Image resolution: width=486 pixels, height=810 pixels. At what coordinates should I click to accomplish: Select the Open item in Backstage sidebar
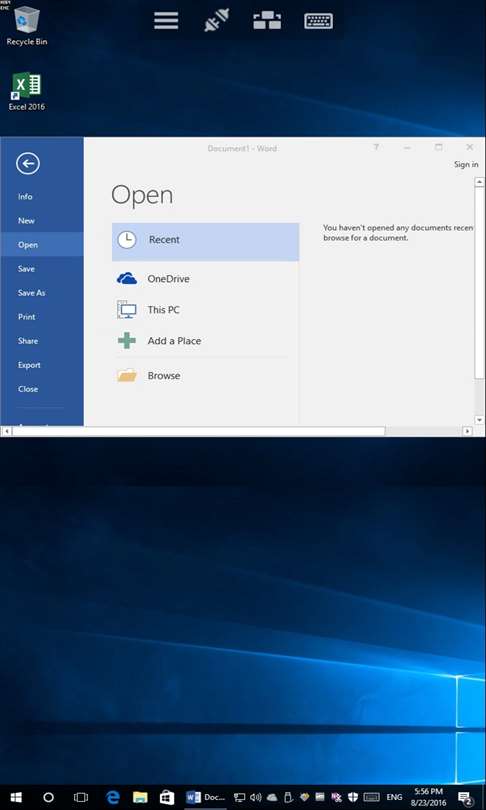pyautogui.click(x=42, y=245)
